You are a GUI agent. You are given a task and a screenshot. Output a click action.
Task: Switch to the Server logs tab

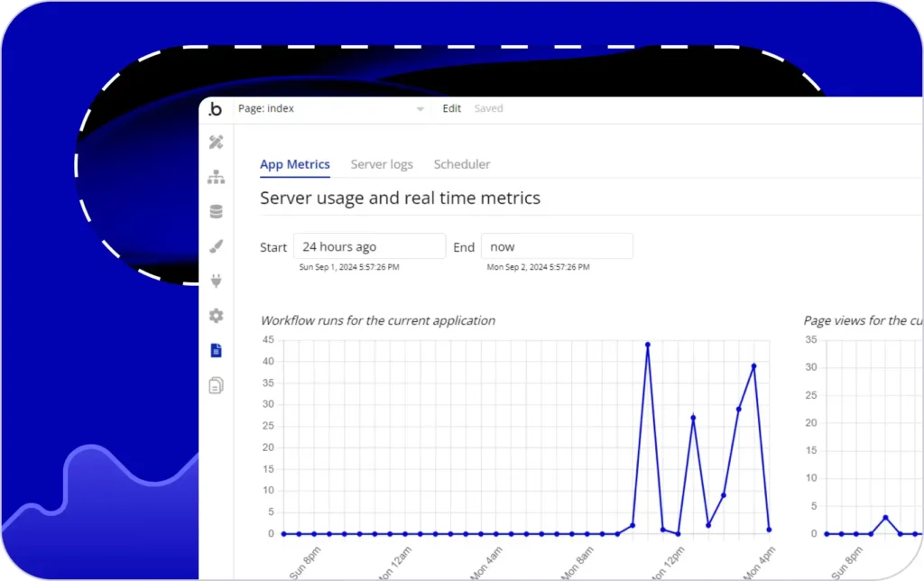382,164
